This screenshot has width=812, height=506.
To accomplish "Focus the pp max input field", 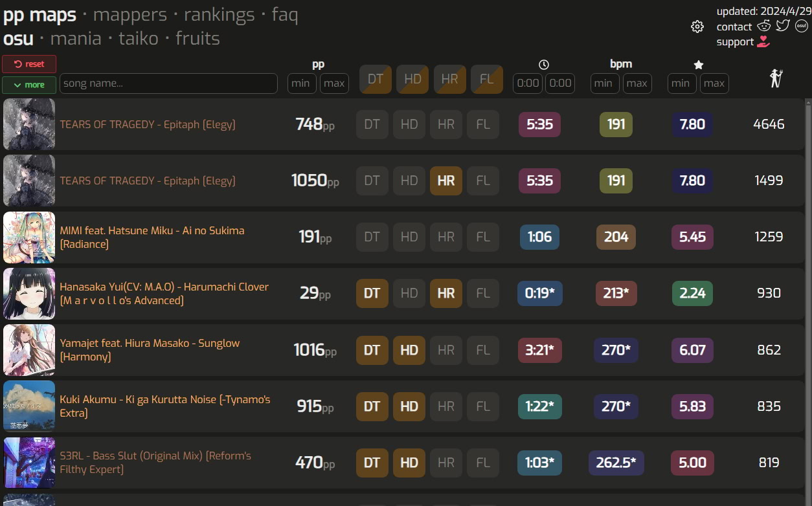I will point(334,83).
